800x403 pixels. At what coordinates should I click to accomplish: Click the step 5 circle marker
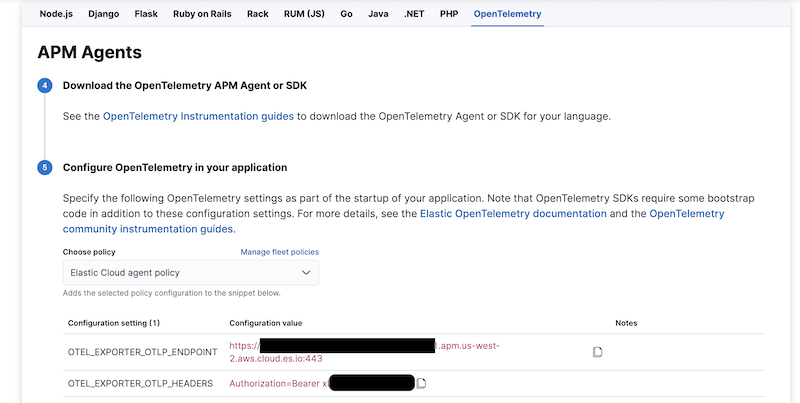click(x=45, y=167)
